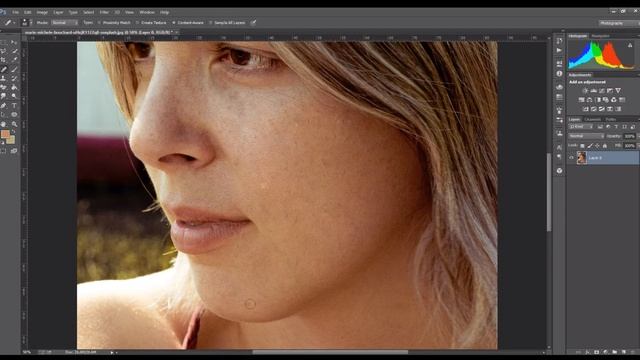Open the layer blend mode Normal dropdown
The width and height of the screenshot is (640, 360).
(x=586, y=136)
